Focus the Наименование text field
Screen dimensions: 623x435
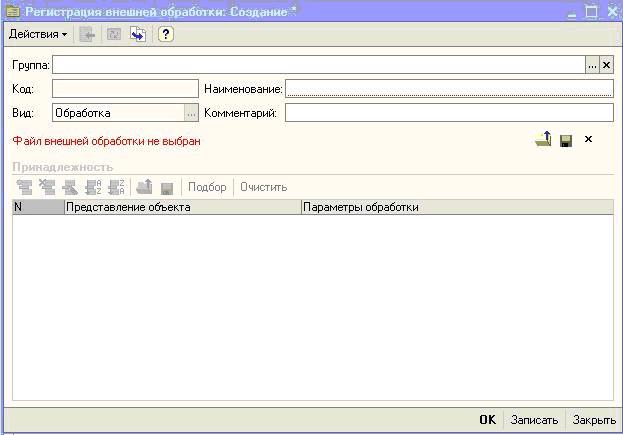448,89
